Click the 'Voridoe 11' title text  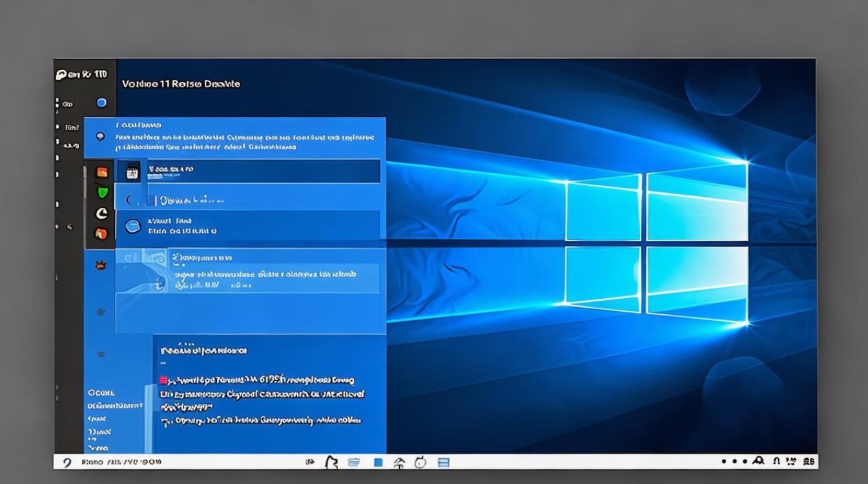145,84
